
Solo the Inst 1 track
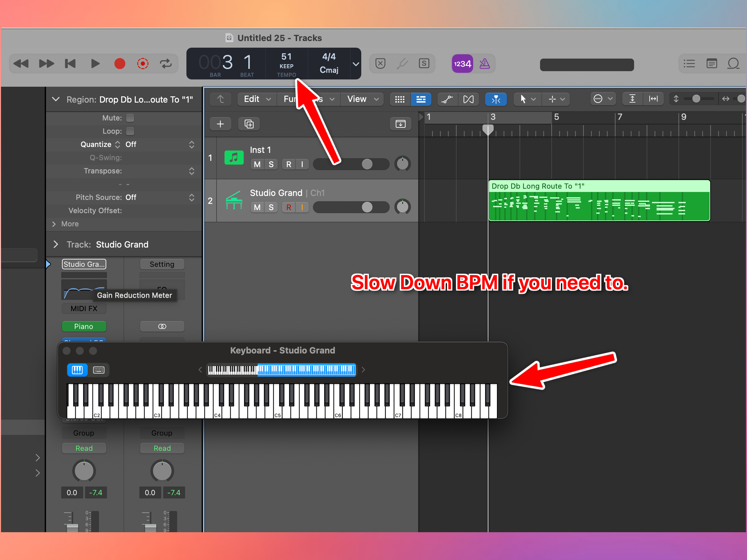tap(271, 164)
